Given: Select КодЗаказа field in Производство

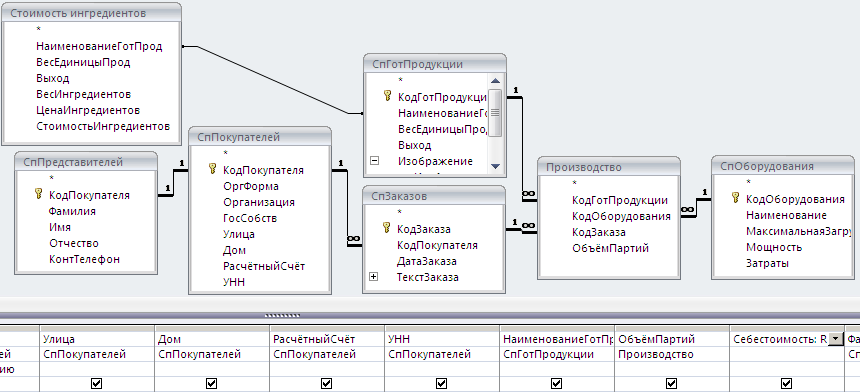Looking at the screenshot, I should (x=598, y=232).
